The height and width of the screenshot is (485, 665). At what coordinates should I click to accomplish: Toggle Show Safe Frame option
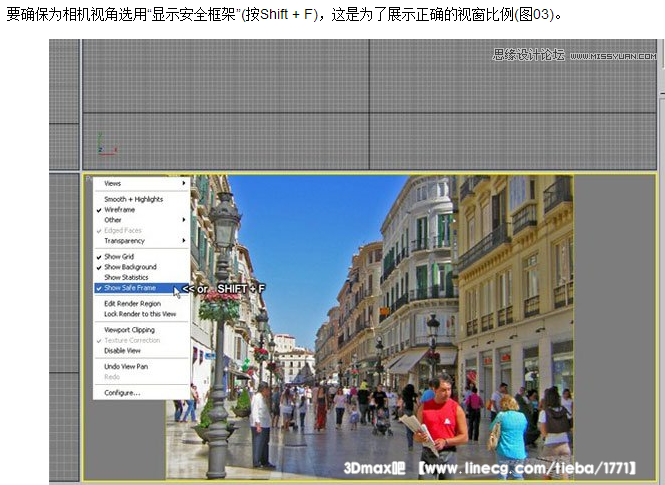point(141,288)
